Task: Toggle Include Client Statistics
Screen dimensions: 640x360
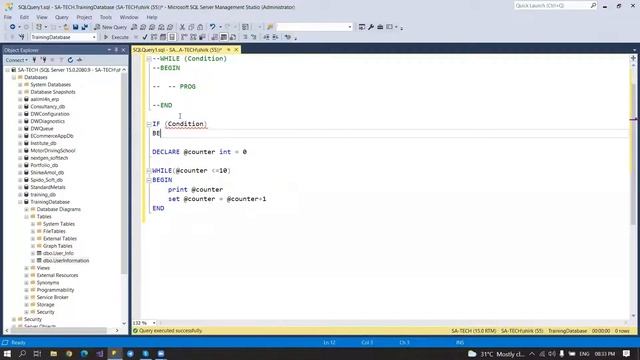Action: coord(202,37)
